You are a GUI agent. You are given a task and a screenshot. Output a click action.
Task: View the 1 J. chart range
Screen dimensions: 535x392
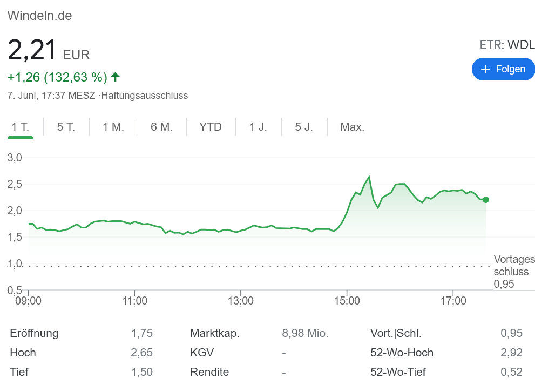click(258, 127)
